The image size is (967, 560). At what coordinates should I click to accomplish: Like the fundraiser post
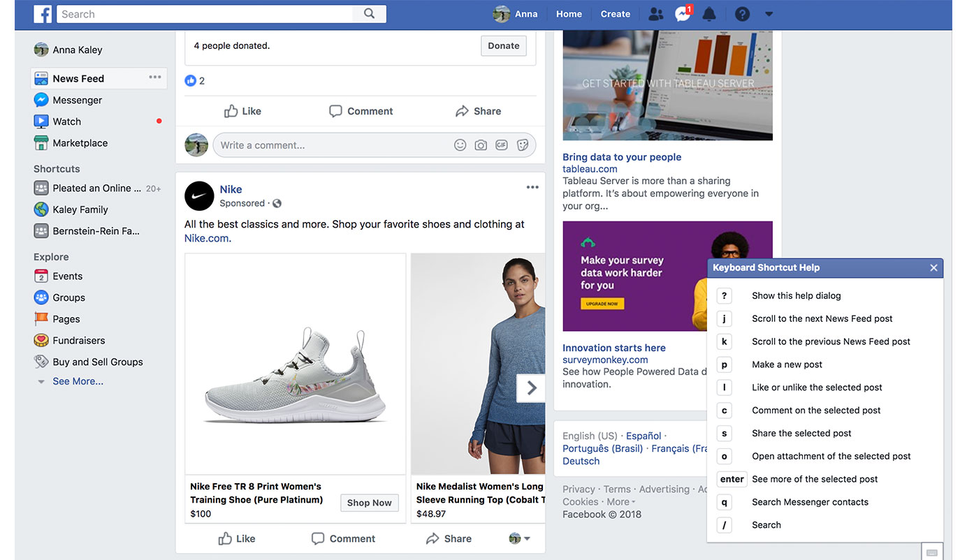coord(242,111)
